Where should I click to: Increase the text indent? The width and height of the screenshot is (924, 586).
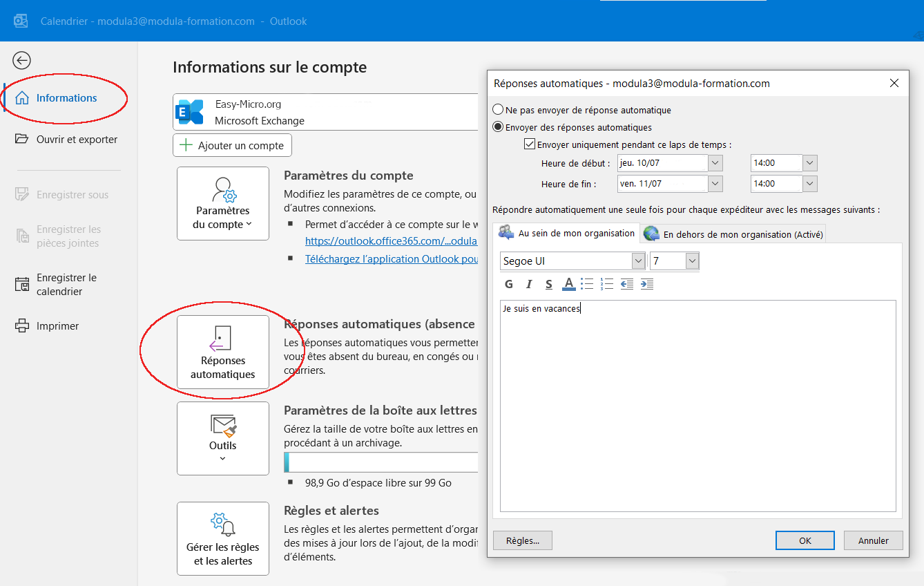(x=647, y=284)
